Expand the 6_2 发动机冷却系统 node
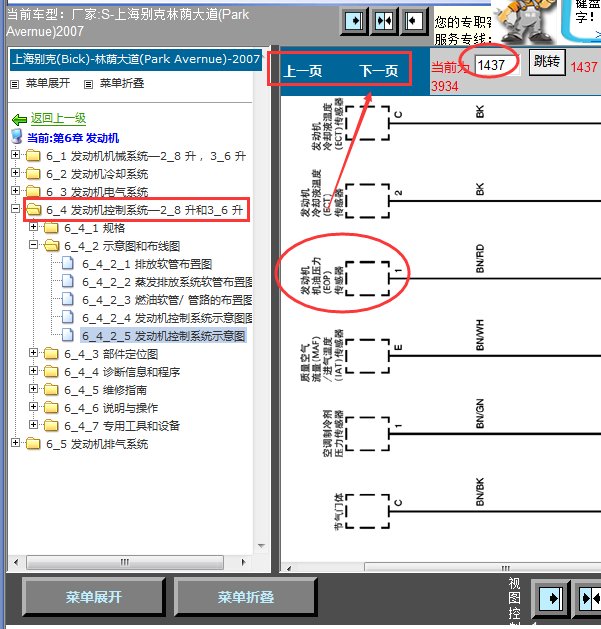The height and width of the screenshot is (629, 601). pyautogui.click(x=15, y=172)
